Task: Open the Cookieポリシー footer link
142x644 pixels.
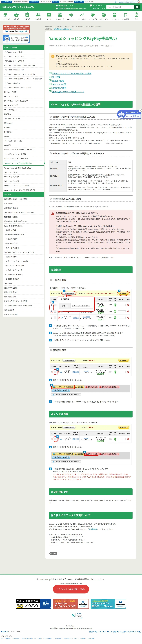Action: tap(71, 626)
